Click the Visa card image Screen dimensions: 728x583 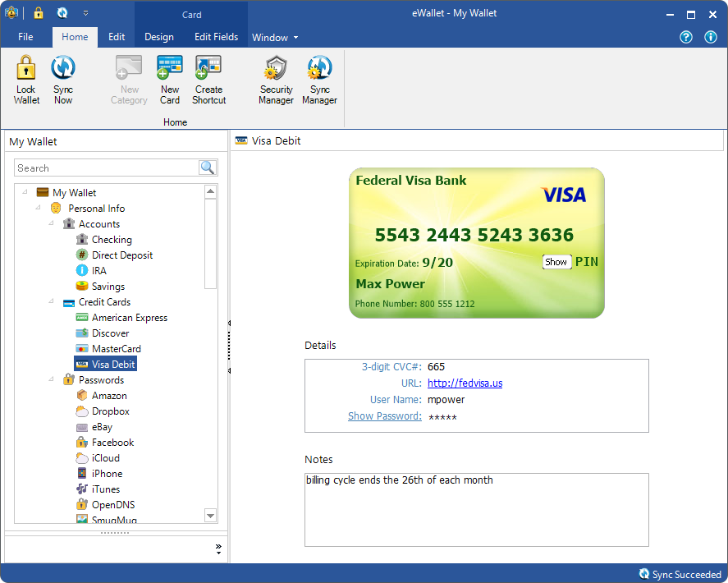tap(476, 243)
